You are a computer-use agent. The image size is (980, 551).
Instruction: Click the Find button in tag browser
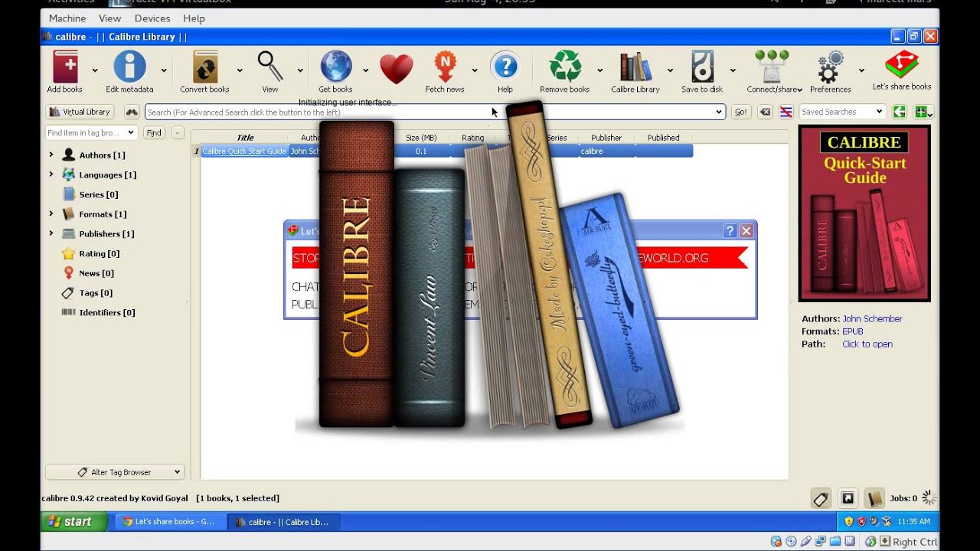(x=154, y=132)
